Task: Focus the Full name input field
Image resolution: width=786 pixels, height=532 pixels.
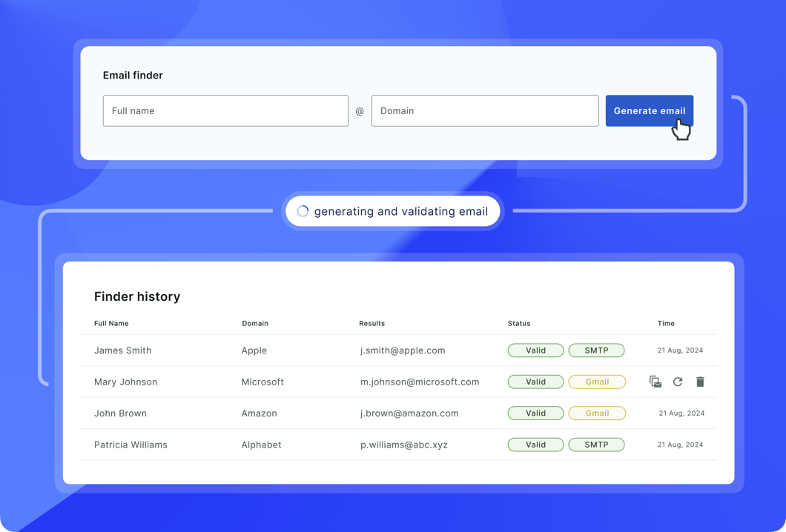Action: (x=225, y=110)
